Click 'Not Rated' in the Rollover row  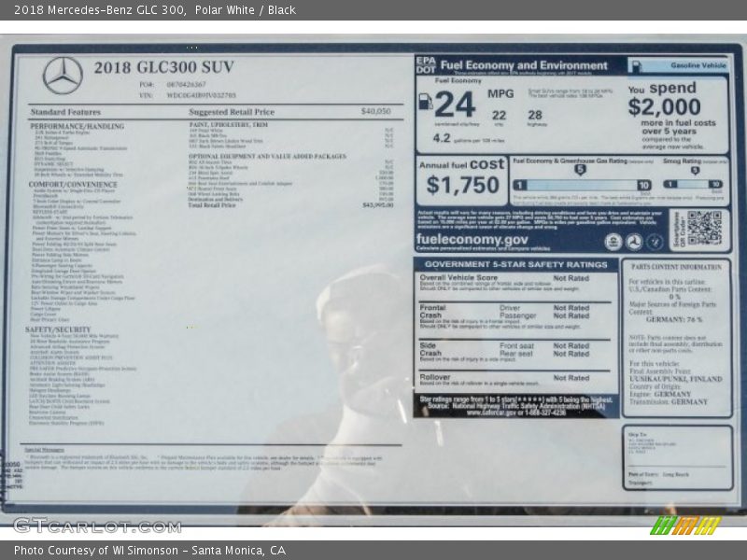click(571, 378)
